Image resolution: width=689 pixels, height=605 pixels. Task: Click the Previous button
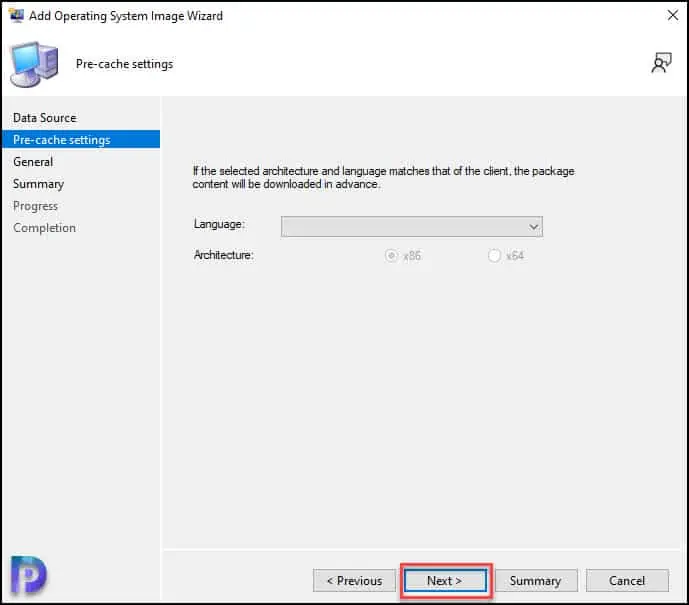point(354,581)
